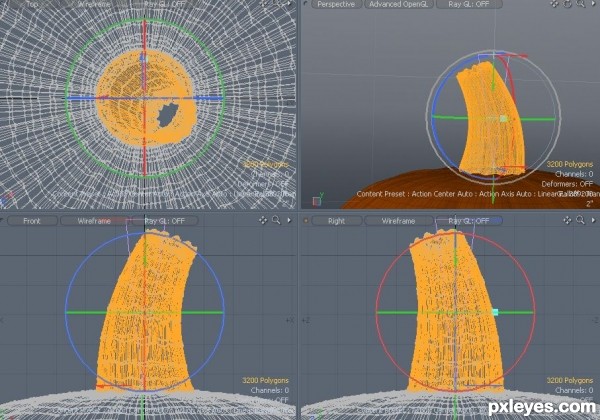Open the Wireframe shading dropdown in the Top viewport
The height and width of the screenshot is (420, 600).
coord(94,4)
